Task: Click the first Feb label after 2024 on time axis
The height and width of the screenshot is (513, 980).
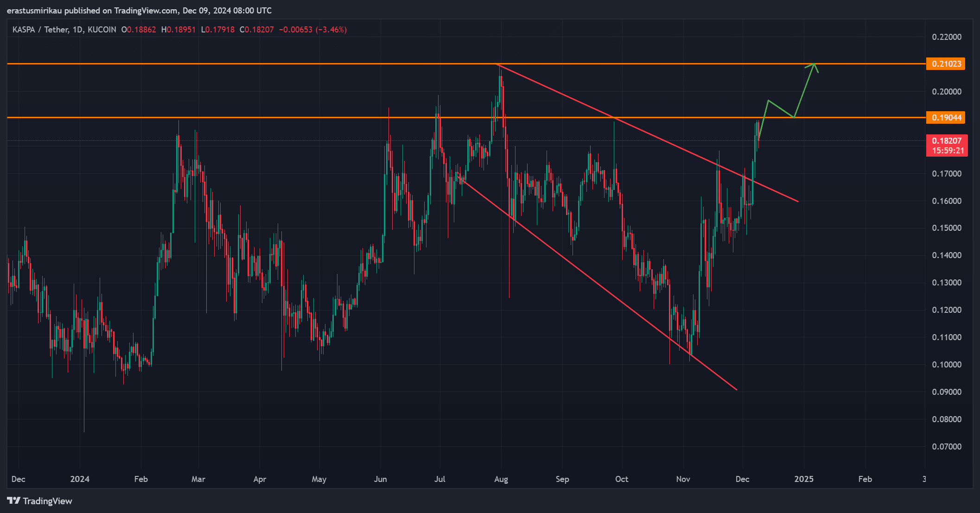Action: point(141,479)
